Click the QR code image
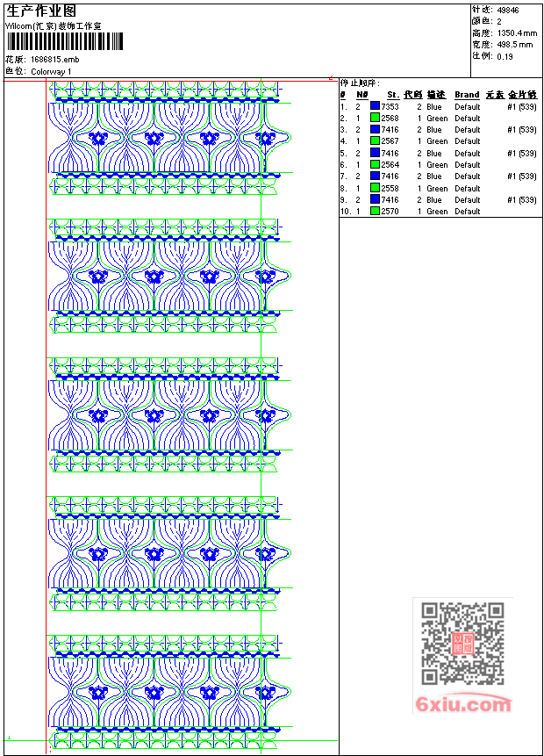The height and width of the screenshot is (756, 544). tap(462, 644)
